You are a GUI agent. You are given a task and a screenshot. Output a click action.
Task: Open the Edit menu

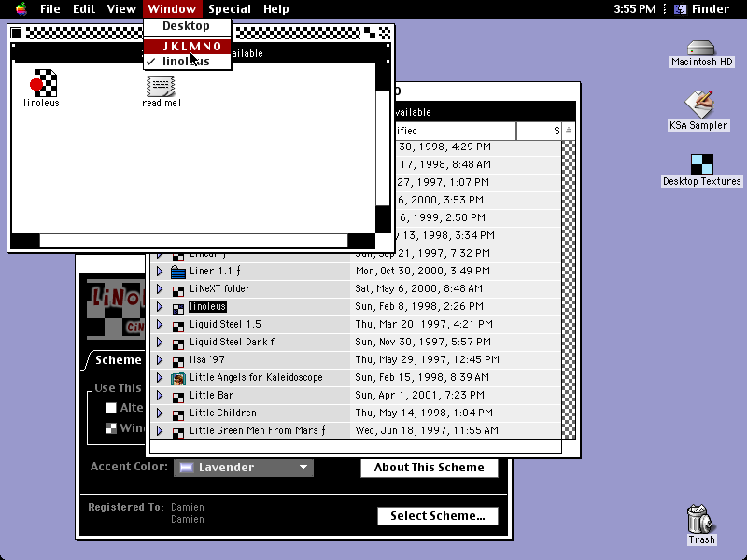84,9
